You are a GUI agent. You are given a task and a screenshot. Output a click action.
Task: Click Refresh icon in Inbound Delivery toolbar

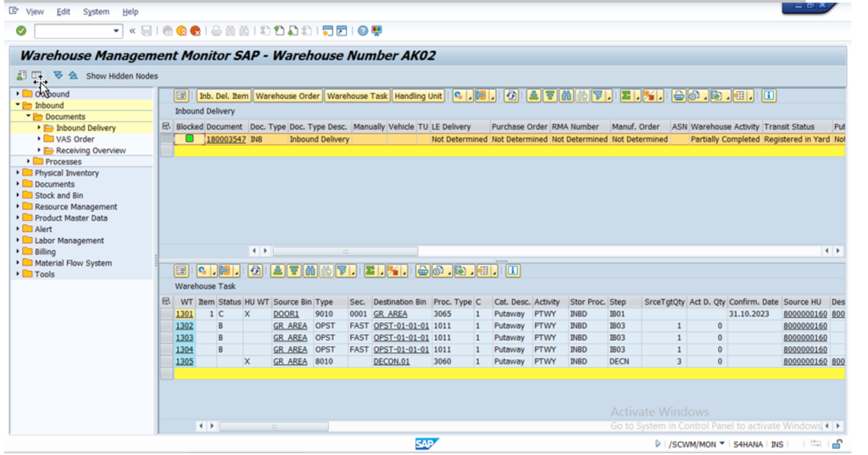511,96
